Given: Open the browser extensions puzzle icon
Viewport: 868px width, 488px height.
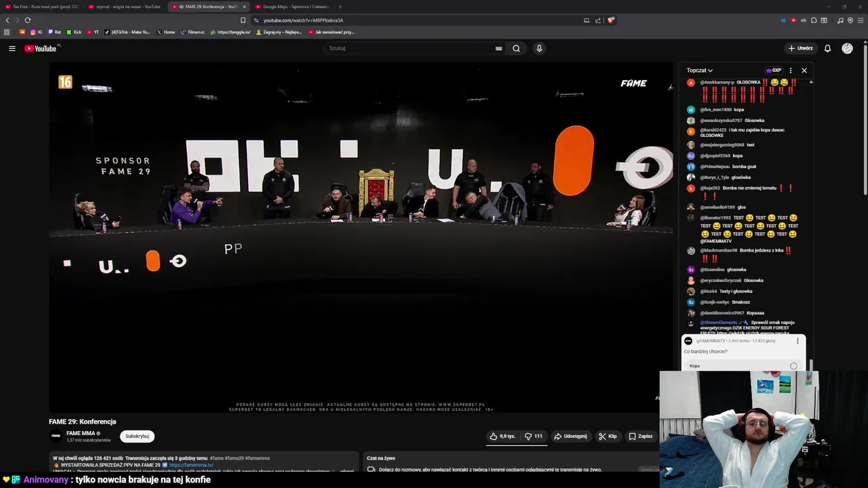Looking at the screenshot, I should click(x=814, y=20).
